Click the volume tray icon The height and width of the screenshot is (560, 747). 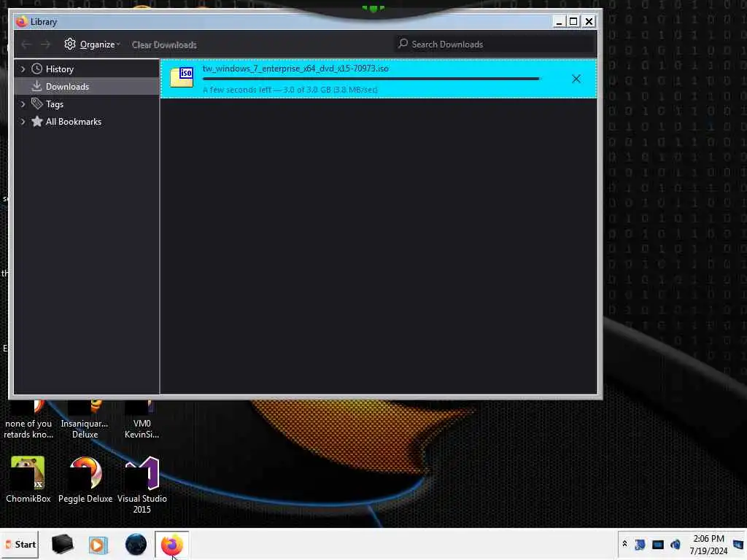[x=675, y=544]
